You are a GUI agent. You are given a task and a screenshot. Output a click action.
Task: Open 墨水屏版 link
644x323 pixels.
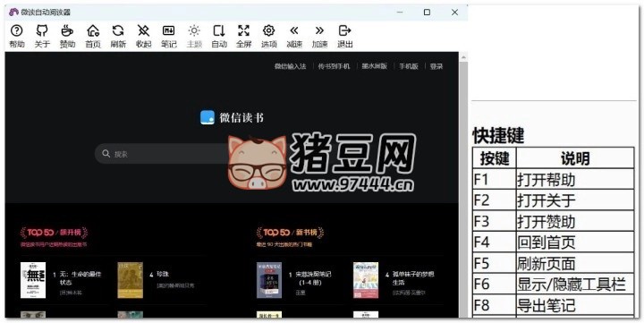click(374, 66)
